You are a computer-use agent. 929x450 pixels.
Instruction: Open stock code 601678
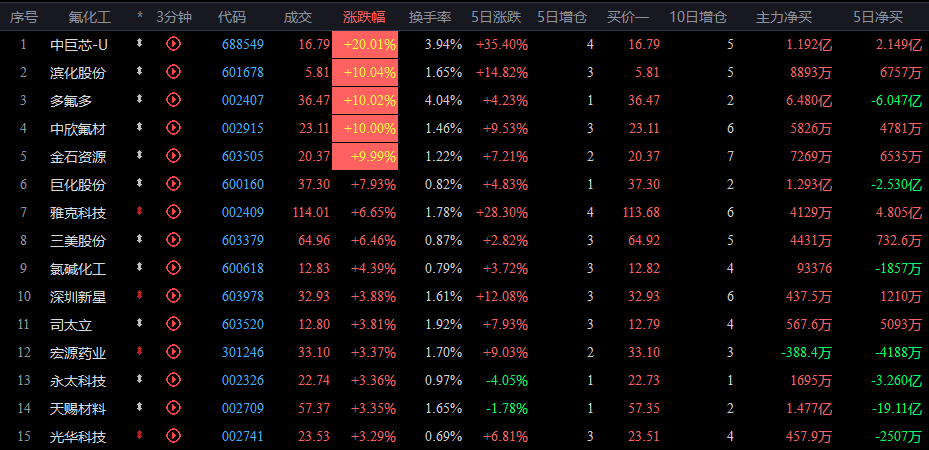(243, 72)
